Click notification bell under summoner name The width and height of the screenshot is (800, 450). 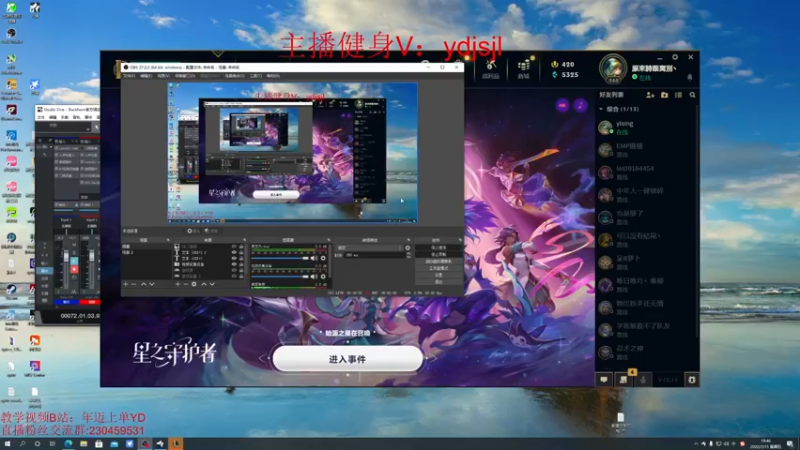click(x=690, y=78)
